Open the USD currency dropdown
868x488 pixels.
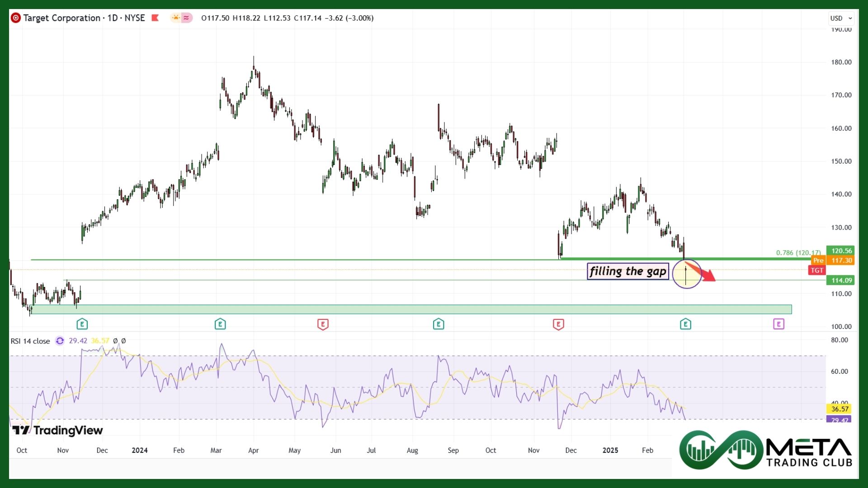(x=841, y=18)
